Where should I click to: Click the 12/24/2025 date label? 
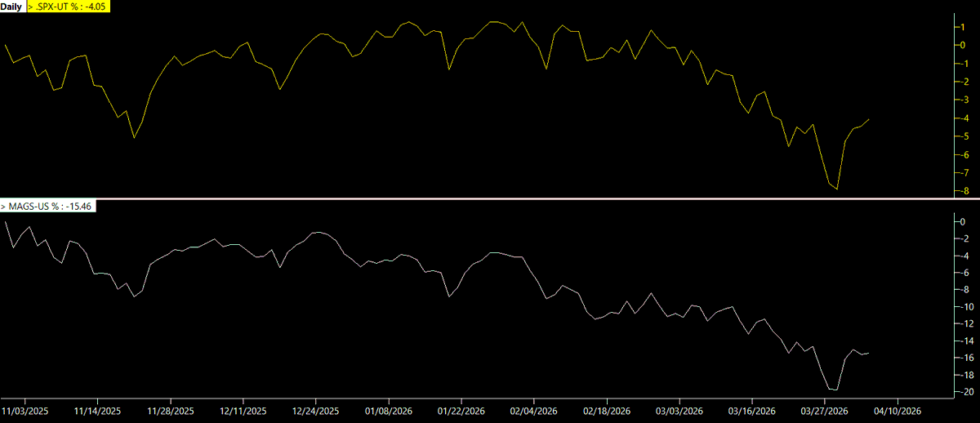coord(316,412)
